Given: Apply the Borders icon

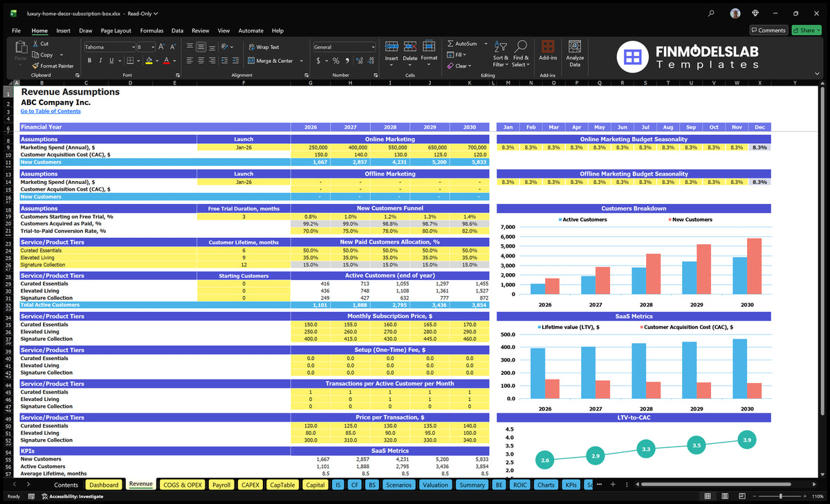Looking at the screenshot, I should (130, 61).
